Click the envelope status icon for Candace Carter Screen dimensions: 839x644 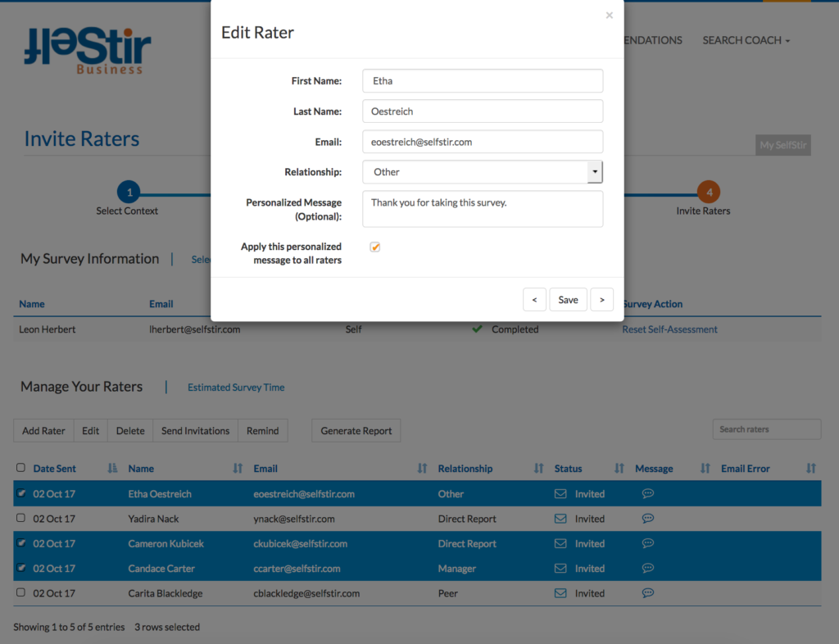click(560, 569)
